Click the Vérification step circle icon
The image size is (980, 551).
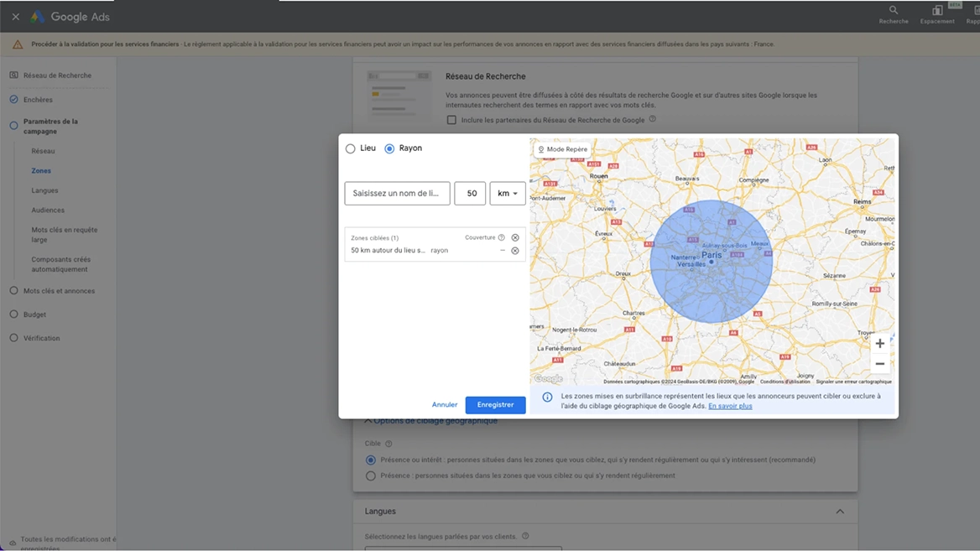(x=13, y=338)
